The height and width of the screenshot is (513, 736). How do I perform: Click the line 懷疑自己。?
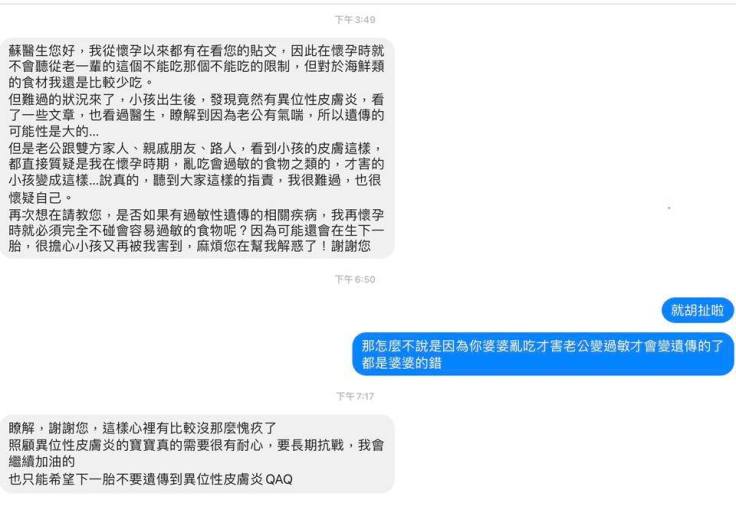tap(41, 198)
